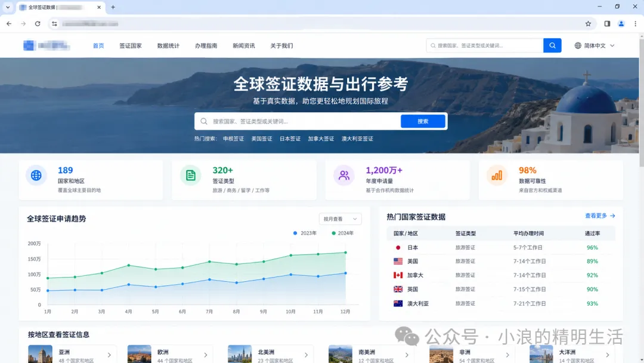
Task: Toggle the 2024年 chart legend
Action: click(x=342, y=233)
